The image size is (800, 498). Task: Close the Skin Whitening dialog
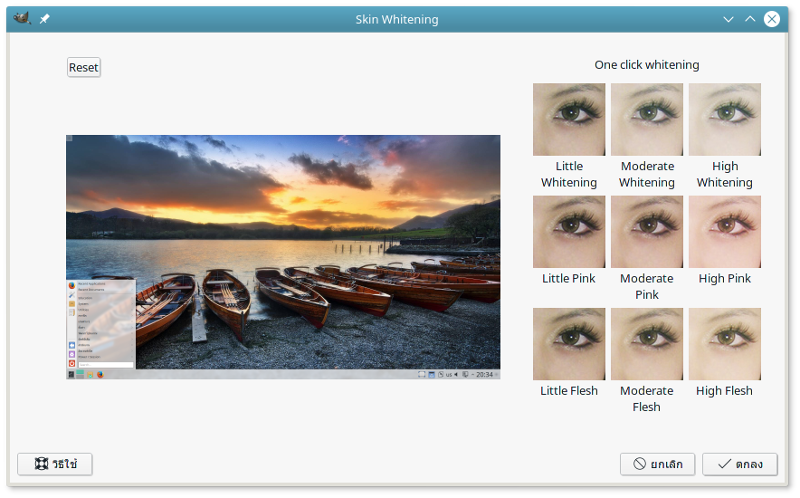click(x=772, y=19)
